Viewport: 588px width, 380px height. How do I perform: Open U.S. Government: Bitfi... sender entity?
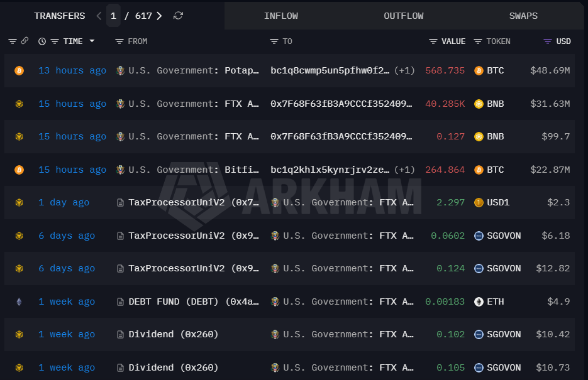194,170
